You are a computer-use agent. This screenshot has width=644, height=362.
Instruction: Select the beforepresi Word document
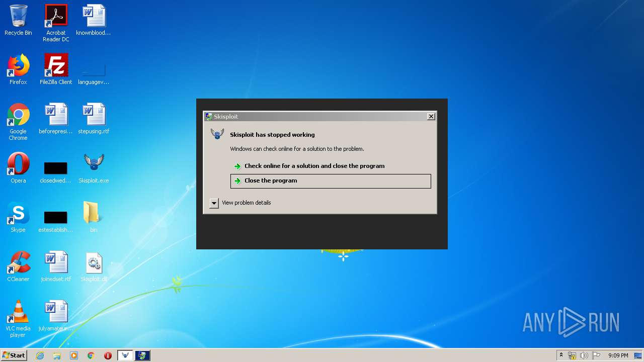click(x=56, y=119)
